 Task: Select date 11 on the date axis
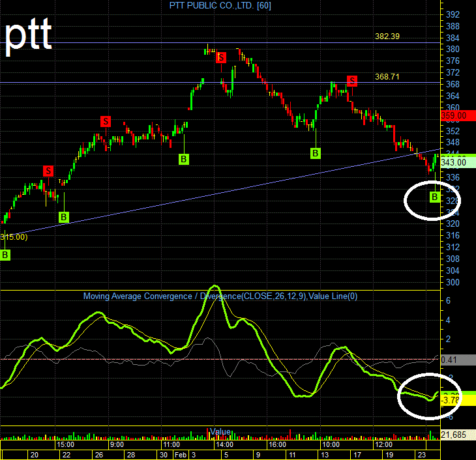click(x=292, y=455)
